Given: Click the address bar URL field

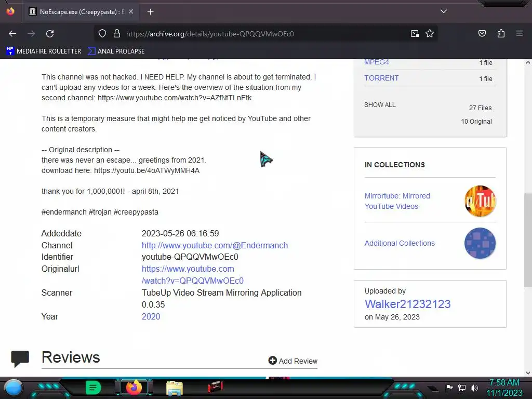Looking at the screenshot, I should tap(264, 34).
